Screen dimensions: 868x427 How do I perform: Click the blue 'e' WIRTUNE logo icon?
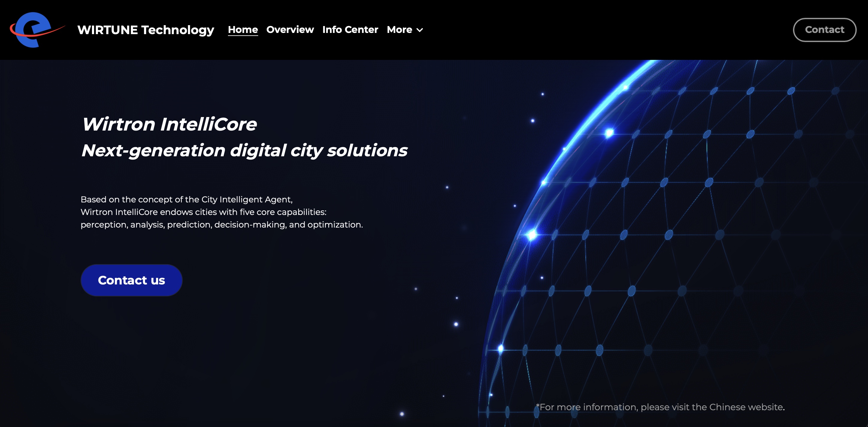point(33,30)
